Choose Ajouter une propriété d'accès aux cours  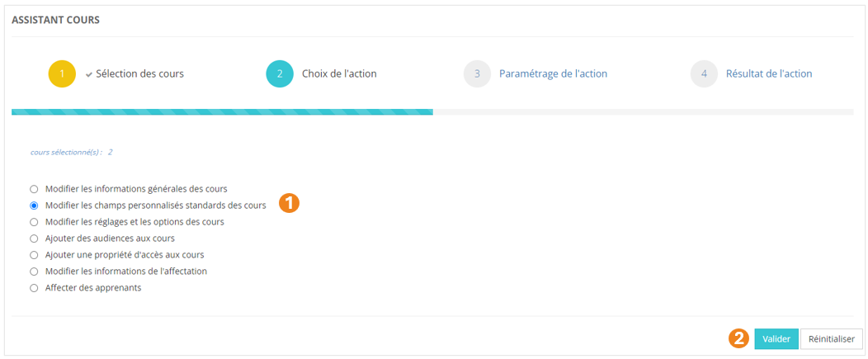pyautogui.click(x=34, y=255)
